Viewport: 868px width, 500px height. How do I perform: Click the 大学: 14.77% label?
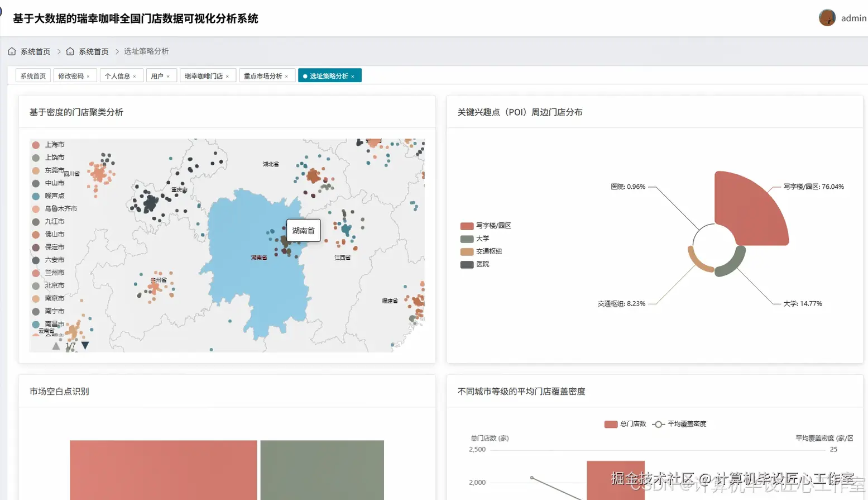click(802, 304)
